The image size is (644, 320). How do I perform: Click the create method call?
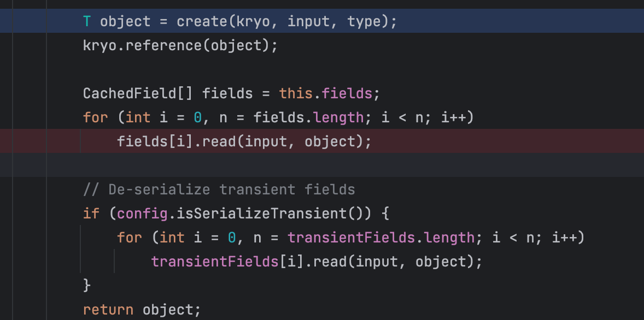[x=202, y=22]
